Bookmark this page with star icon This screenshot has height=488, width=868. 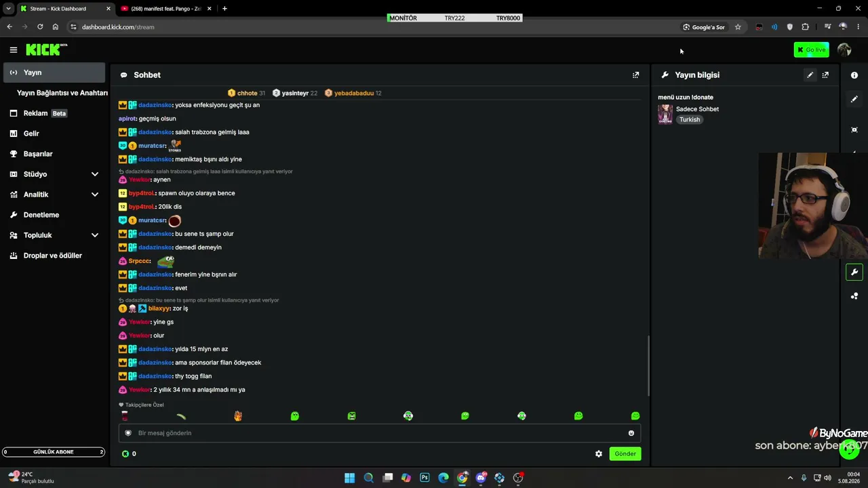[738, 27]
